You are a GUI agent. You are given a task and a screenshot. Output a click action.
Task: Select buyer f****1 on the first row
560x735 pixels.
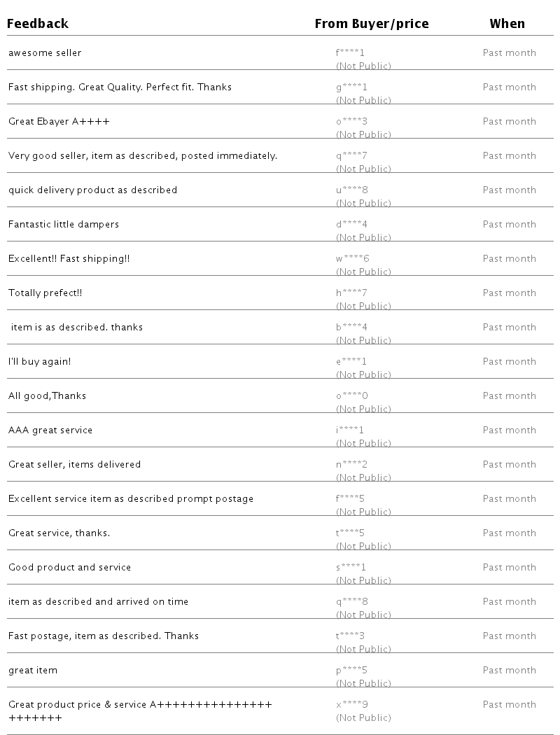click(350, 53)
